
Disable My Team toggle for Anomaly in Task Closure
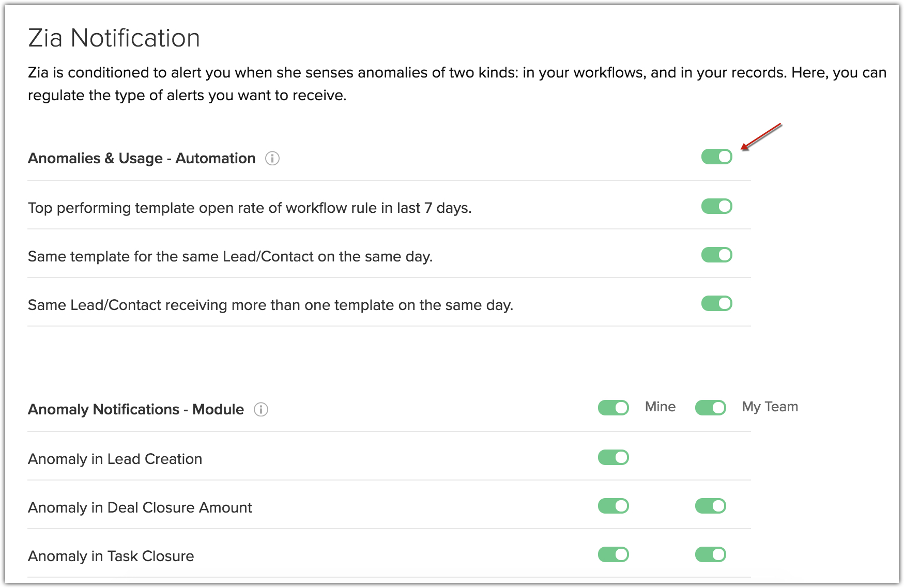pyautogui.click(x=710, y=554)
